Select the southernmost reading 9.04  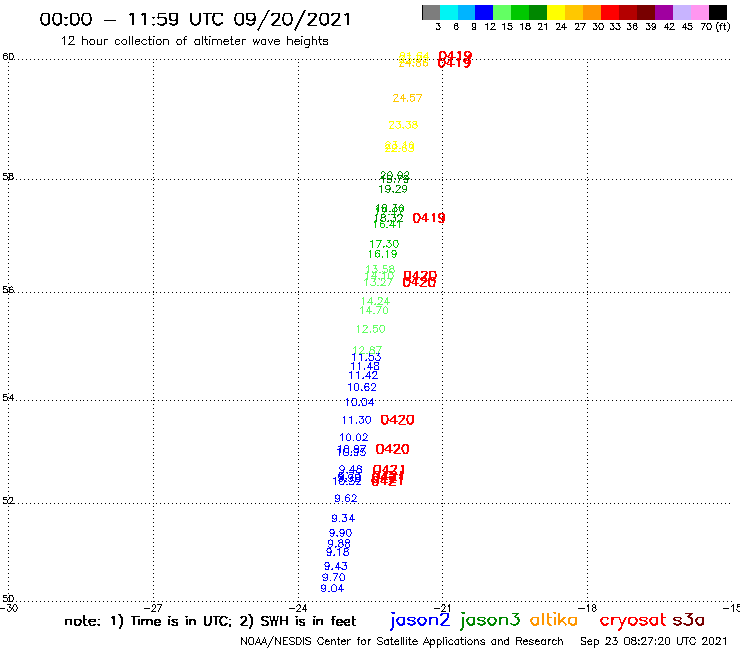332,589
